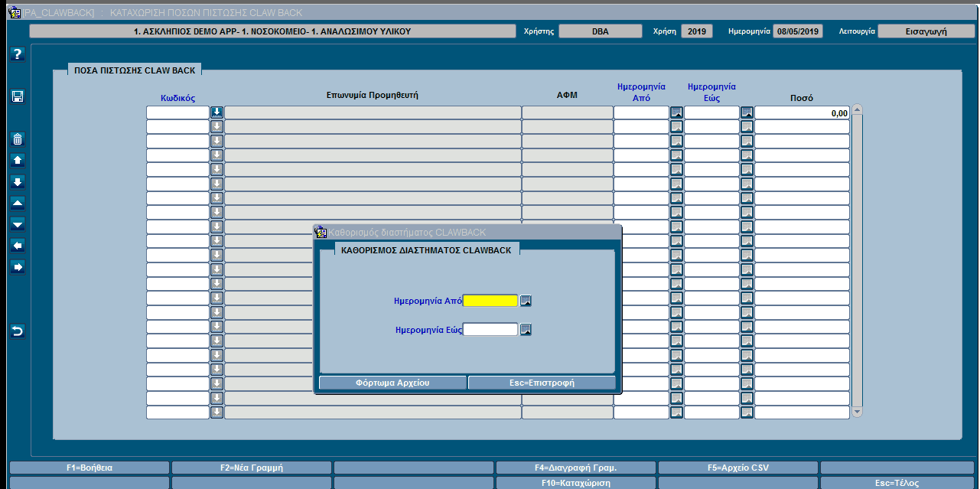Click the Ποσό field showing 0,00
The image size is (980, 489).
click(x=802, y=112)
